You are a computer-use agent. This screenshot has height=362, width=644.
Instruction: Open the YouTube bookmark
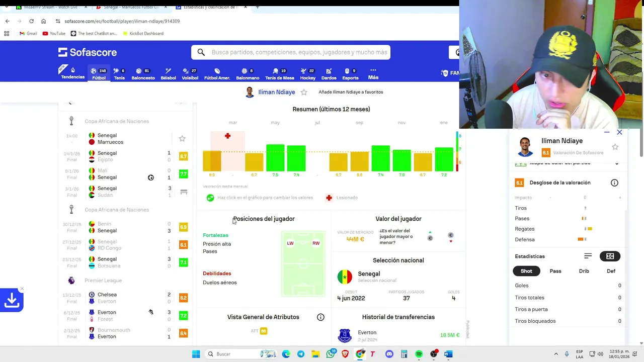[x=54, y=33]
